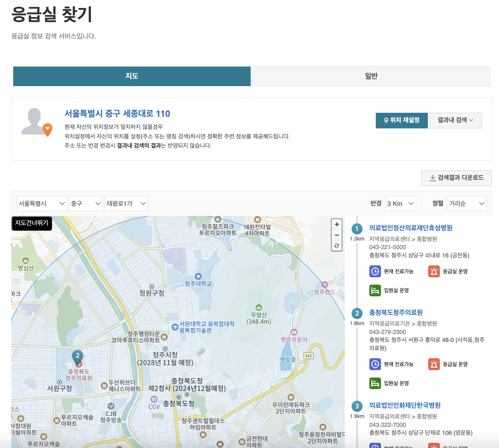The height and width of the screenshot is (448, 499).
Task: Open the 서울특별시 city dropdown
Action: pyautogui.click(x=42, y=204)
